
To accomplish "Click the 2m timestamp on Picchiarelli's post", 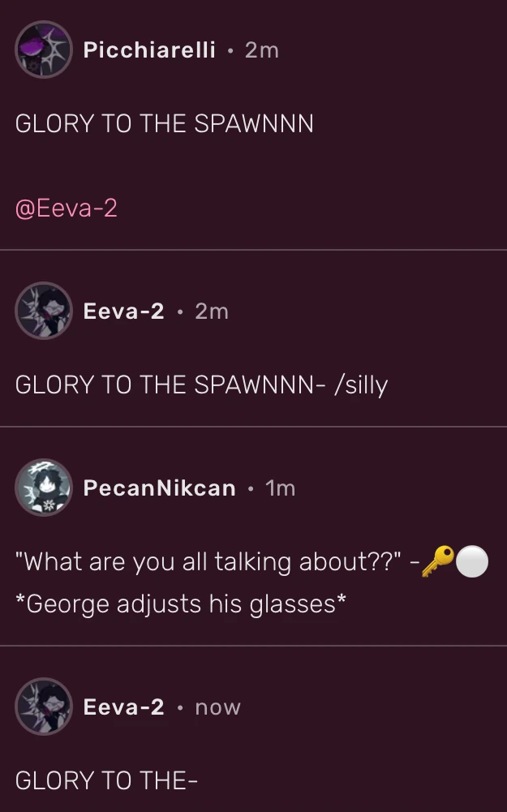I will click(x=261, y=49).
